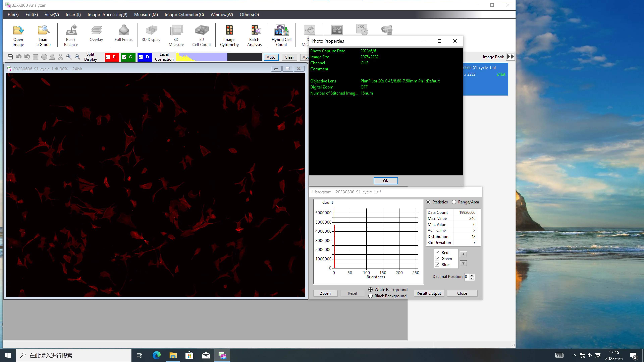Select the Load a Group icon
The height and width of the screenshot is (362, 644).
tap(43, 36)
